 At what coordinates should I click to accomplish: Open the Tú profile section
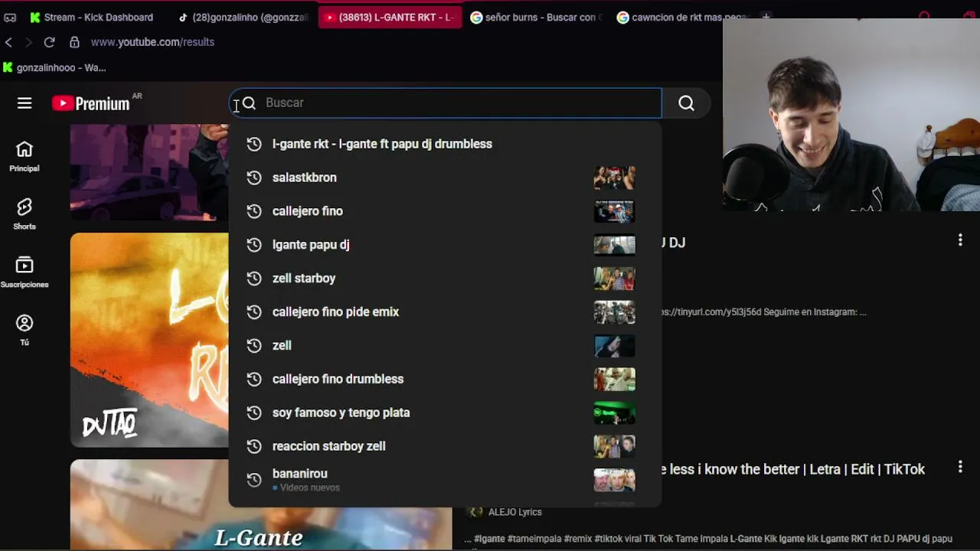(x=24, y=331)
